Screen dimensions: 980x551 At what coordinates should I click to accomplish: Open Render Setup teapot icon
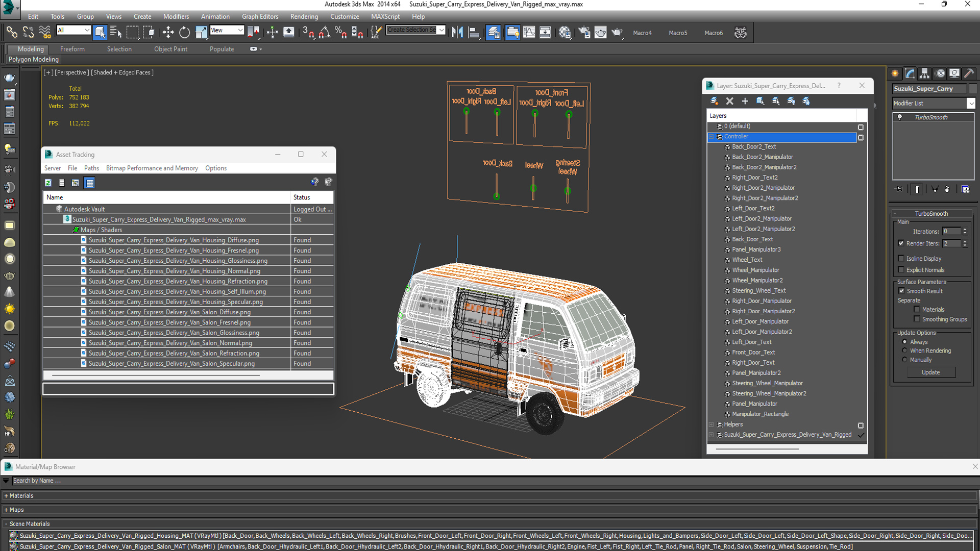583,32
